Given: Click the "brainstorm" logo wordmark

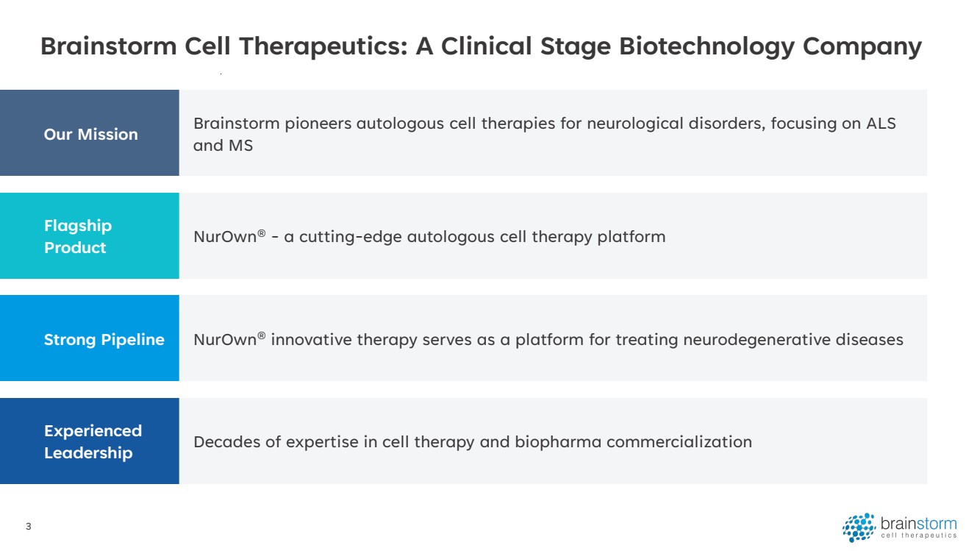Looking at the screenshot, I should click(918, 524).
